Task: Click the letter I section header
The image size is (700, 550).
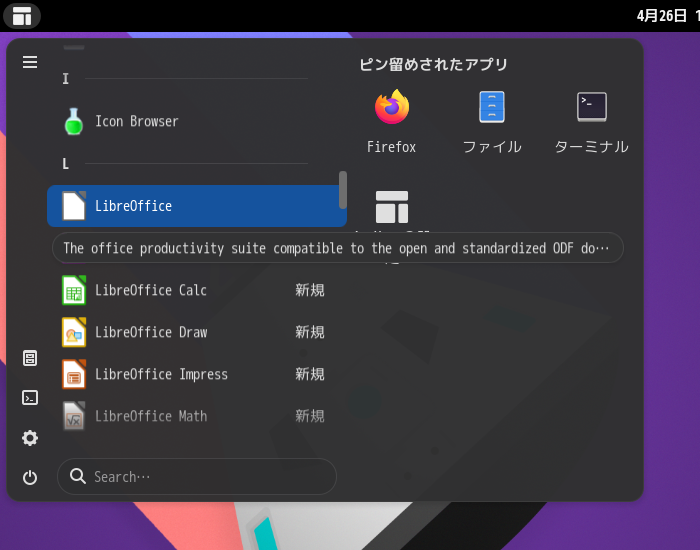Action: [x=66, y=79]
